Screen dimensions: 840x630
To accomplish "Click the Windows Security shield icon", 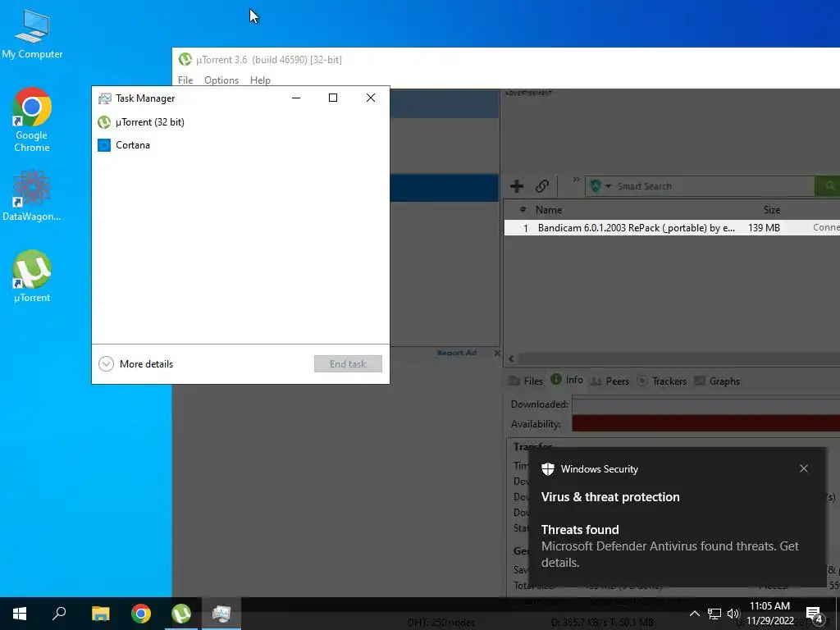I will click(x=547, y=468).
